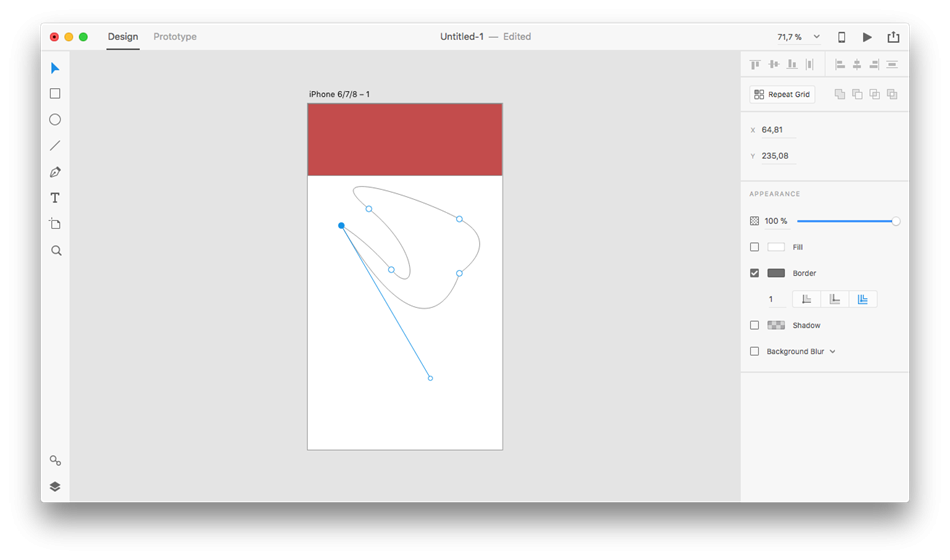This screenshot has height=560, width=950.
Task: Align objects to vertical middle
Action: point(774,64)
